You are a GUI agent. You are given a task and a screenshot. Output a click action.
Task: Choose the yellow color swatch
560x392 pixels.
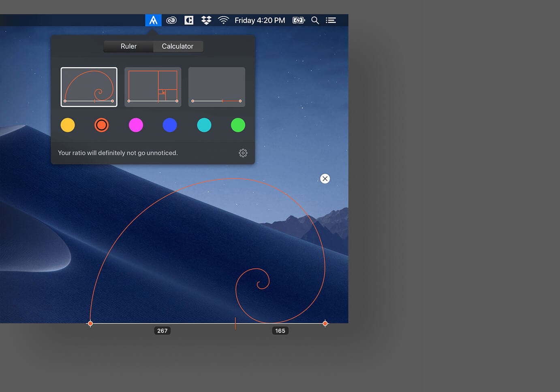(68, 125)
